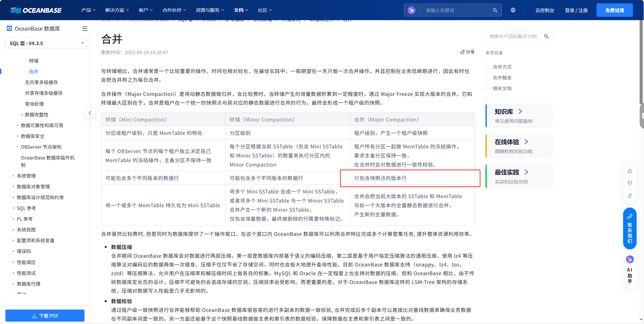Open 转储 in sidebar

click(34, 61)
